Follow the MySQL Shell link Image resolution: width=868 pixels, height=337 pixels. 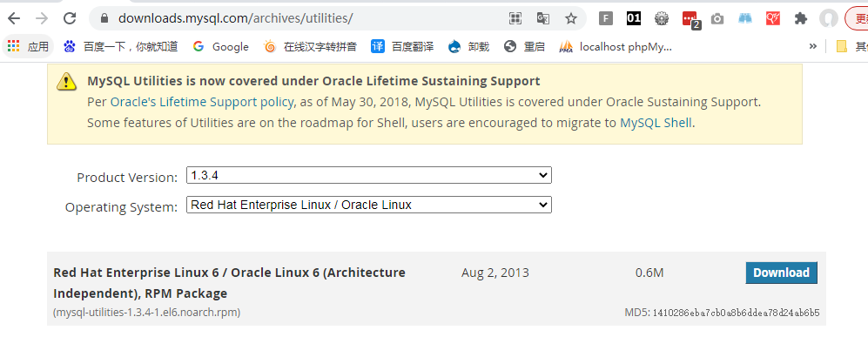[x=656, y=123]
